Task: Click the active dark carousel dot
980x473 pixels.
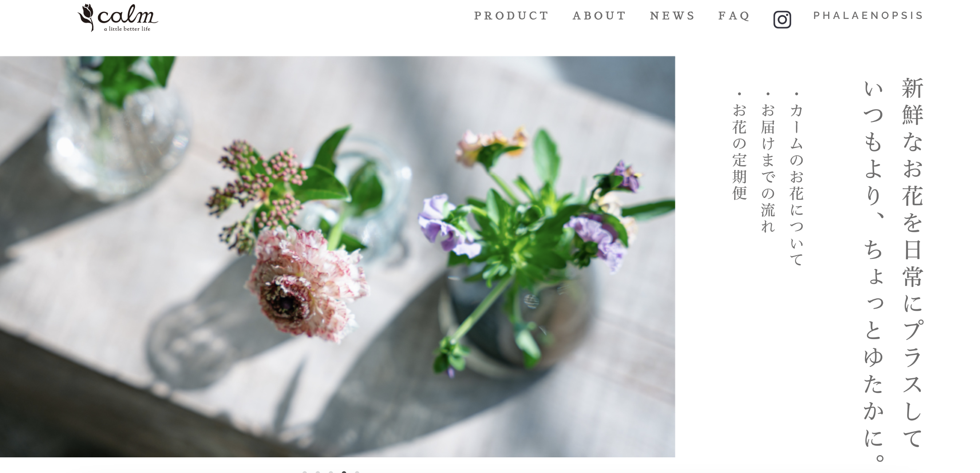Action: tap(344, 472)
